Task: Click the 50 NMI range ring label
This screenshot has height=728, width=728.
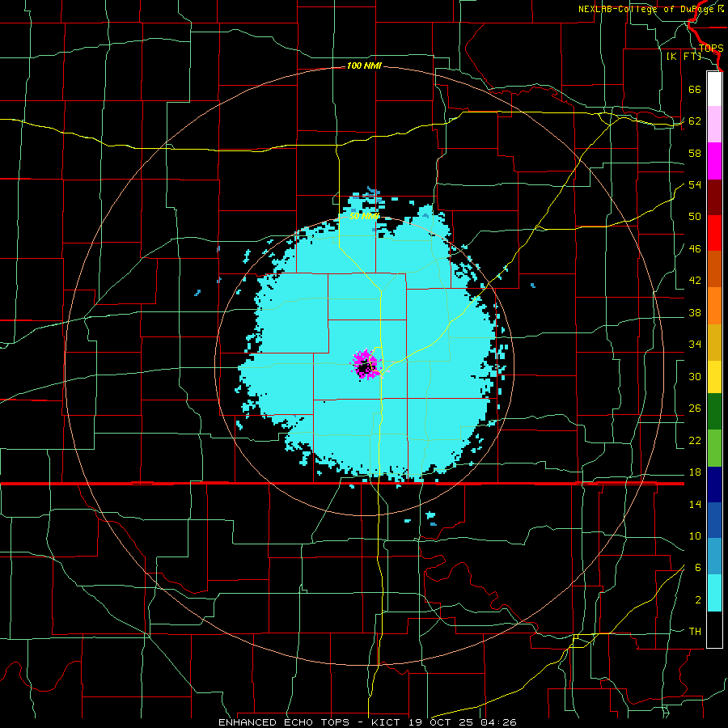Action: tap(363, 216)
